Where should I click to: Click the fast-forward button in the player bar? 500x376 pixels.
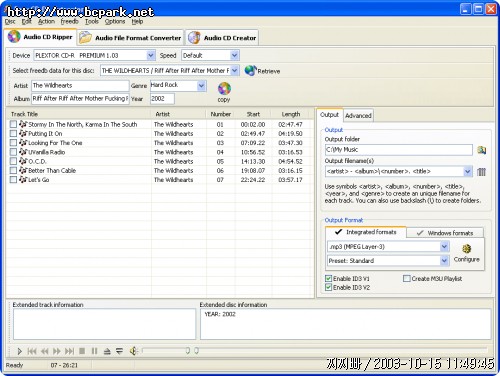(57, 351)
